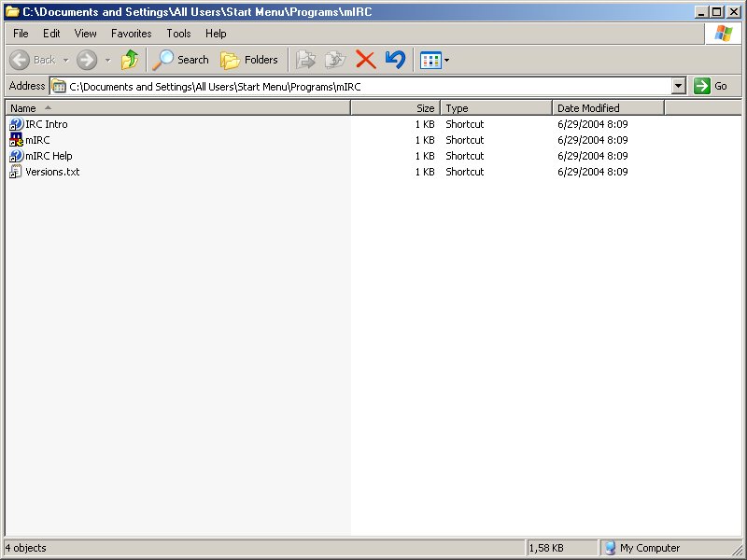Image resolution: width=747 pixels, height=560 pixels.
Task: Maximize the Explorer window
Action: [x=716, y=12]
